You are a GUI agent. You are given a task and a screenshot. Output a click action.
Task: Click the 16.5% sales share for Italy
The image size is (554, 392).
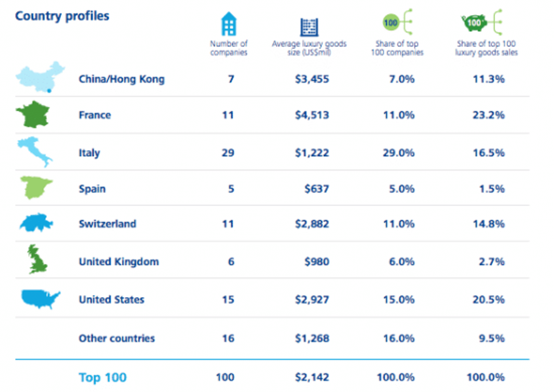point(489,153)
